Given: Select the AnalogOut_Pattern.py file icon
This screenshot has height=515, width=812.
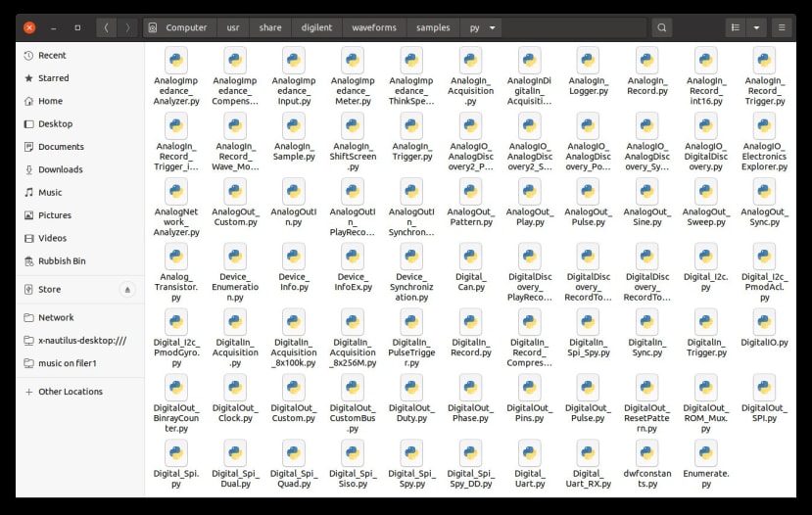Looking at the screenshot, I should (x=470, y=191).
